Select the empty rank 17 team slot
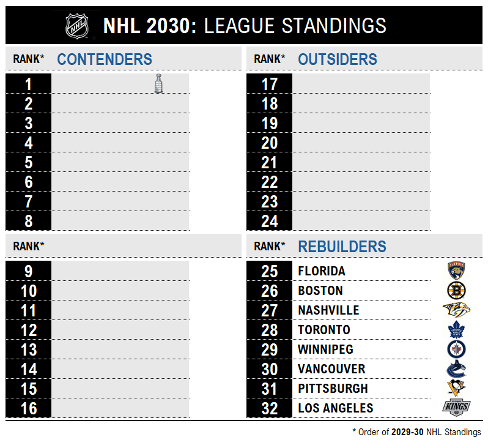Image resolution: width=488 pixels, height=448 pixels. 361,84
